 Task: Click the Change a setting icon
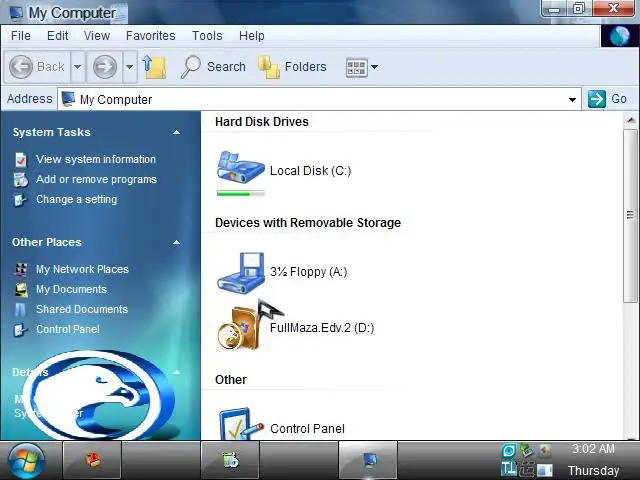[20, 200]
